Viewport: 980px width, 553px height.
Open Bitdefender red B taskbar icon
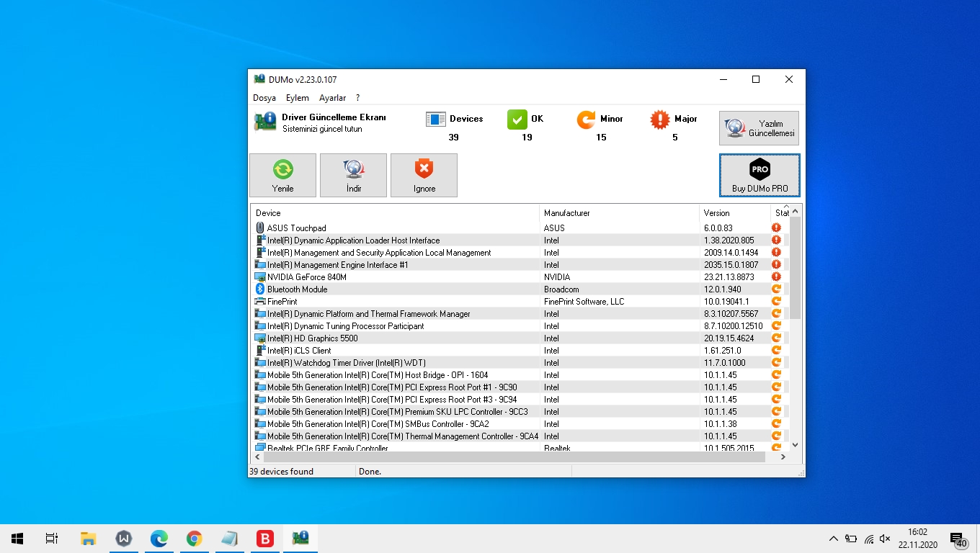click(x=265, y=539)
